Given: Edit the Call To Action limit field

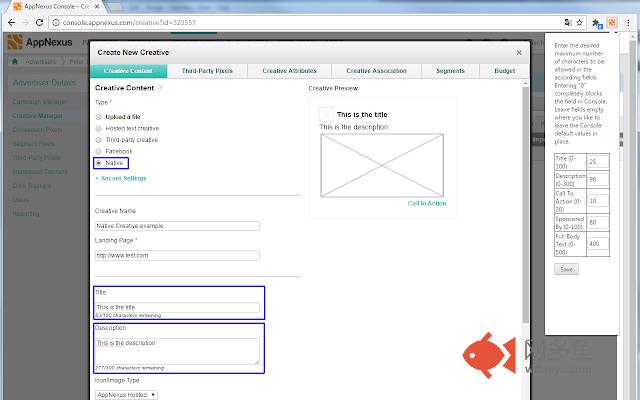Looking at the screenshot, I should 598,201.
